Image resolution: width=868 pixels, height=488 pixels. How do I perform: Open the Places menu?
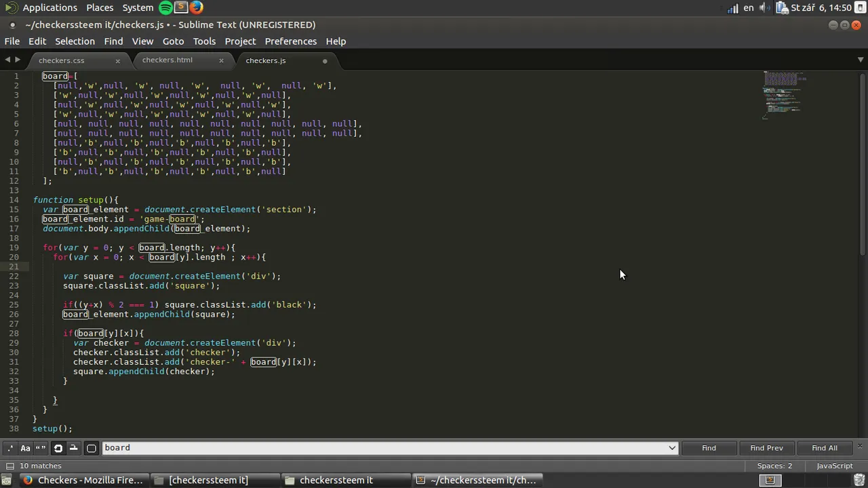pyautogui.click(x=100, y=7)
